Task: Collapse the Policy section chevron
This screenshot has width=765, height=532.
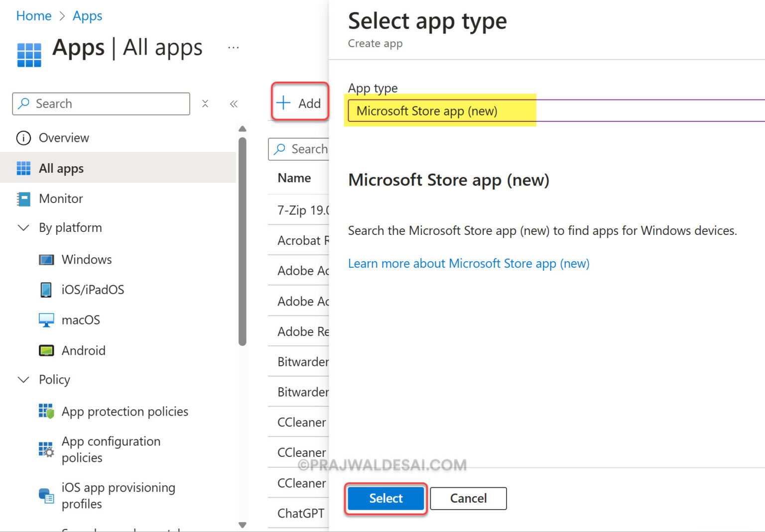Action: 23,380
